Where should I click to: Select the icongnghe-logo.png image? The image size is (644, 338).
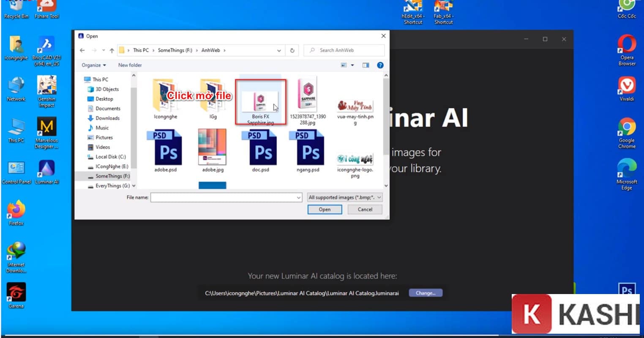click(x=355, y=160)
